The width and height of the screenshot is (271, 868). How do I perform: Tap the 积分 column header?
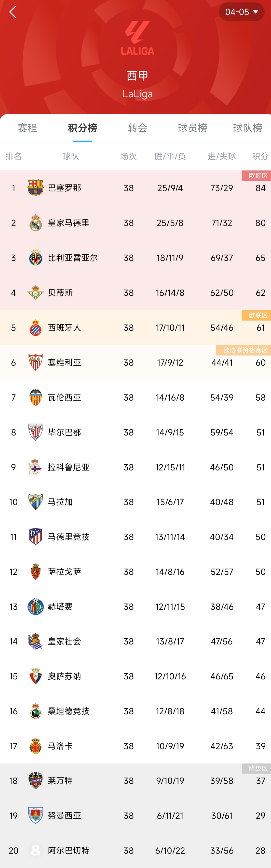click(260, 156)
